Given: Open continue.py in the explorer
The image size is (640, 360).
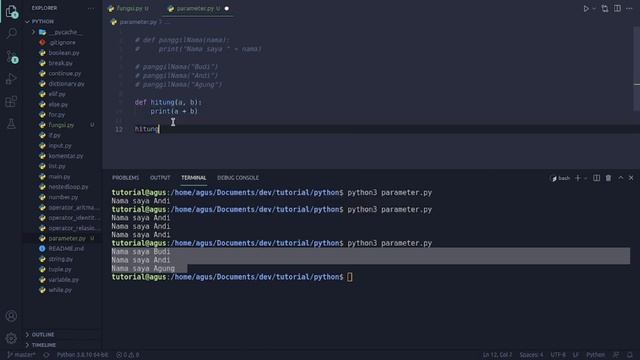Looking at the screenshot, I should point(64,73).
